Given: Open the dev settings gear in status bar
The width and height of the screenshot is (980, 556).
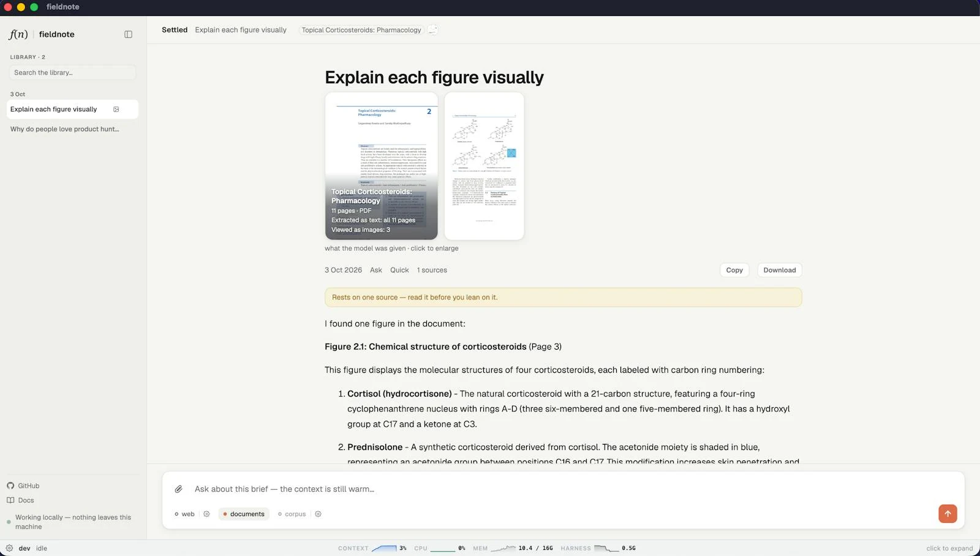Looking at the screenshot, I should pos(9,549).
